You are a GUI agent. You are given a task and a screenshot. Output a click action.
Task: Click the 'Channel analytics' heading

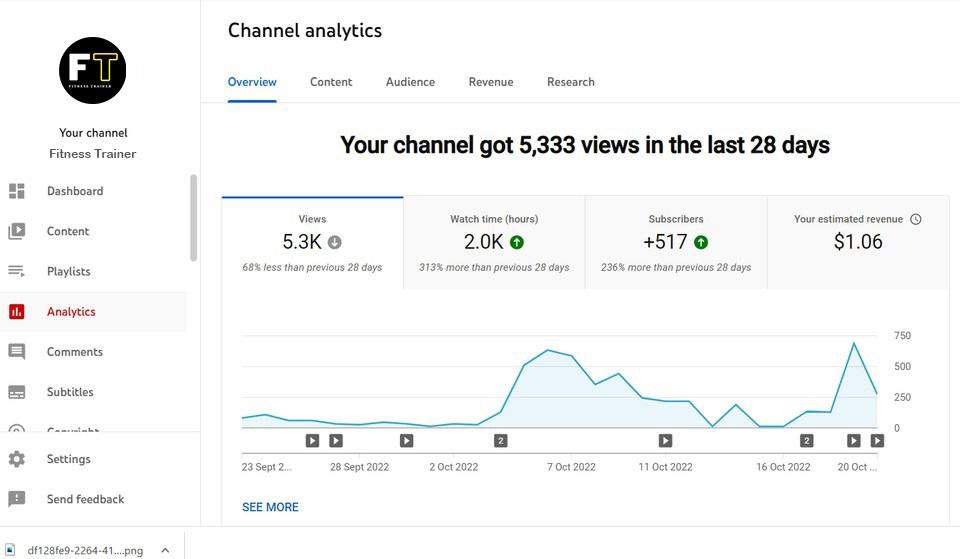[x=305, y=31]
